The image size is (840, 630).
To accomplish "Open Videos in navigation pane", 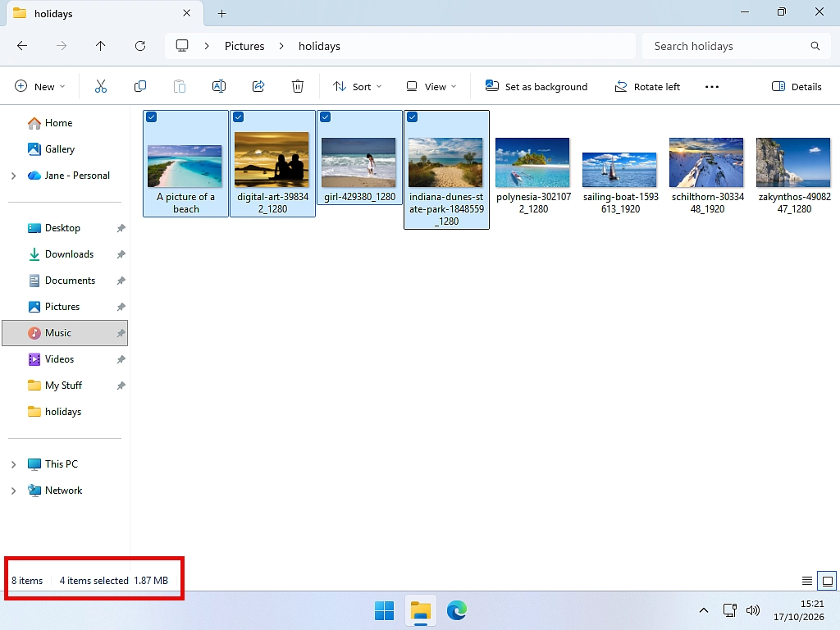I will 59,359.
